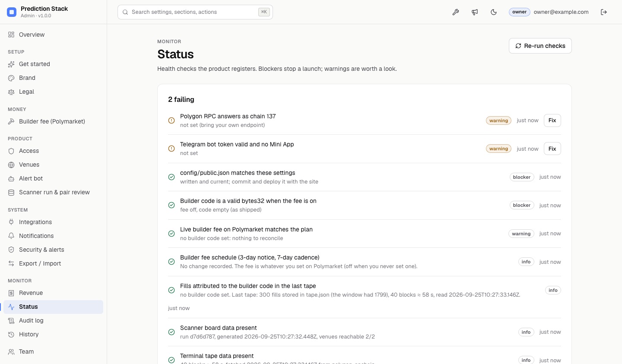Click the owner role badge
622x364 pixels.
pyautogui.click(x=519, y=12)
